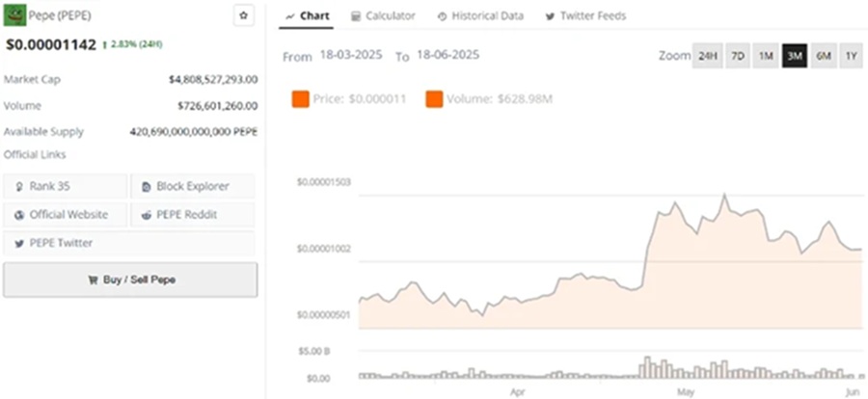Click the 2.83% (24H) change indicator
The height and width of the screenshot is (399, 868).
(132, 44)
